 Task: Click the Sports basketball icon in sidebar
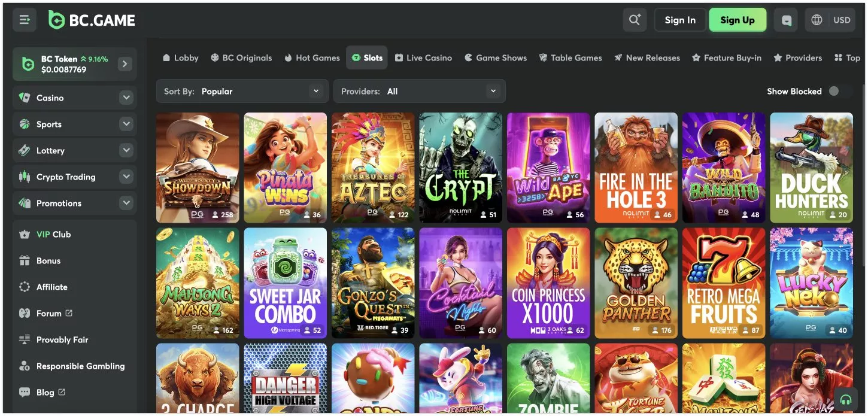pyautogui.click(x=25, y=124)
